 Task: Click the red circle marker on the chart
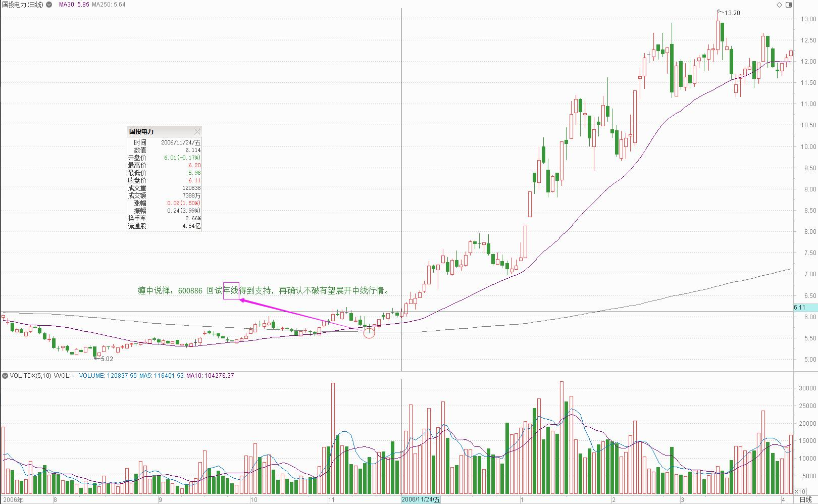click(369, 332)
